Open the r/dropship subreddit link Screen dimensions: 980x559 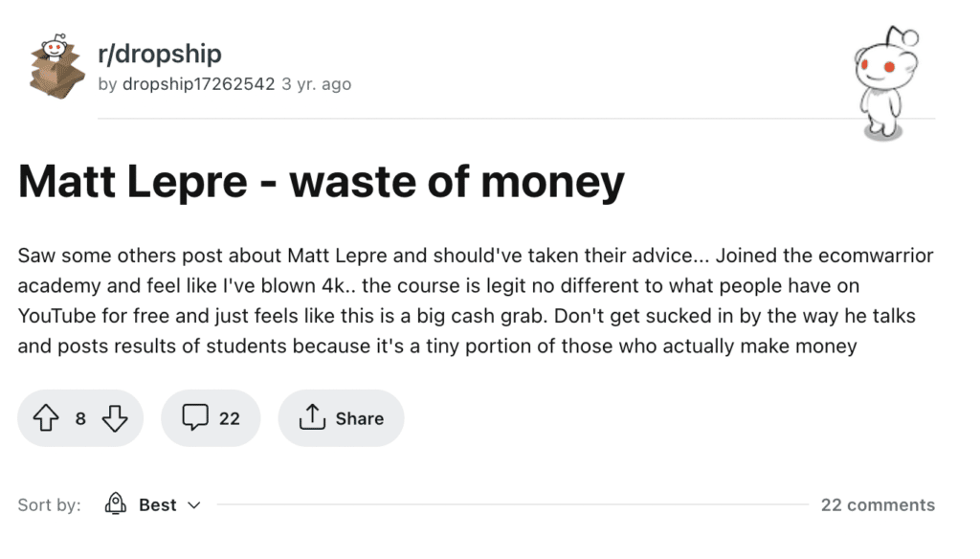[159, 54]
